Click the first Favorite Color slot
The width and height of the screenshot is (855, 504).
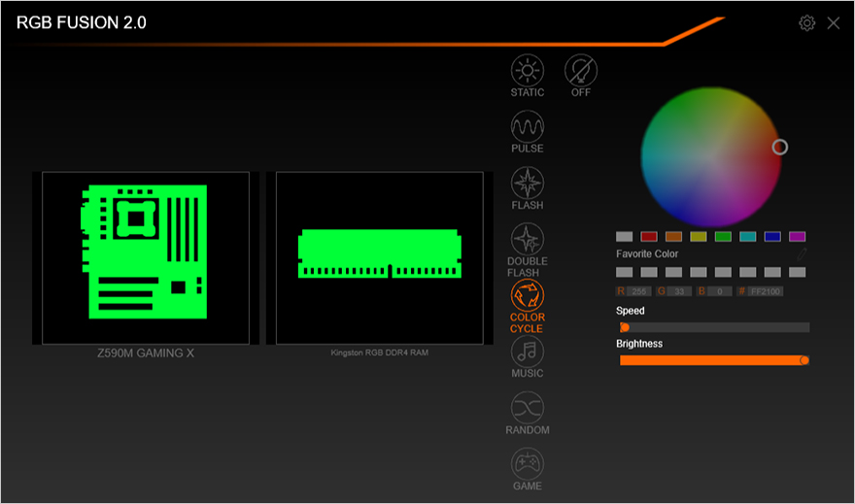coord(625,272)
